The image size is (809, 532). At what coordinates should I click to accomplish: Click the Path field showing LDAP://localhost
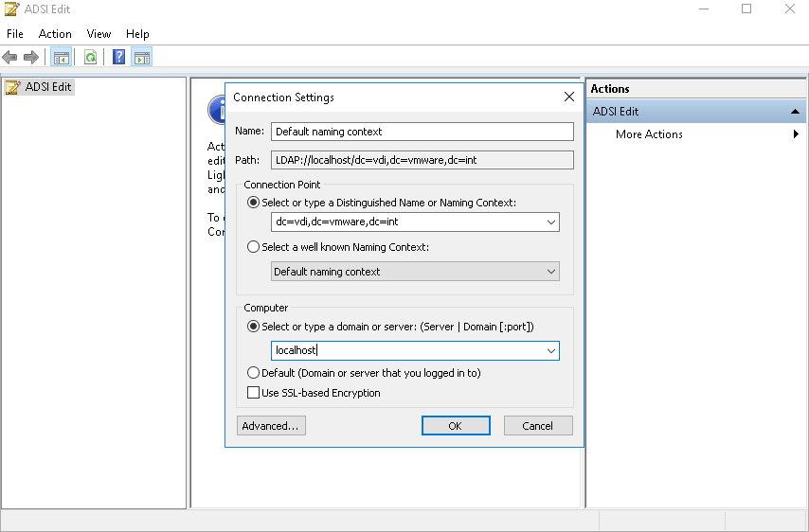[422, 160]
